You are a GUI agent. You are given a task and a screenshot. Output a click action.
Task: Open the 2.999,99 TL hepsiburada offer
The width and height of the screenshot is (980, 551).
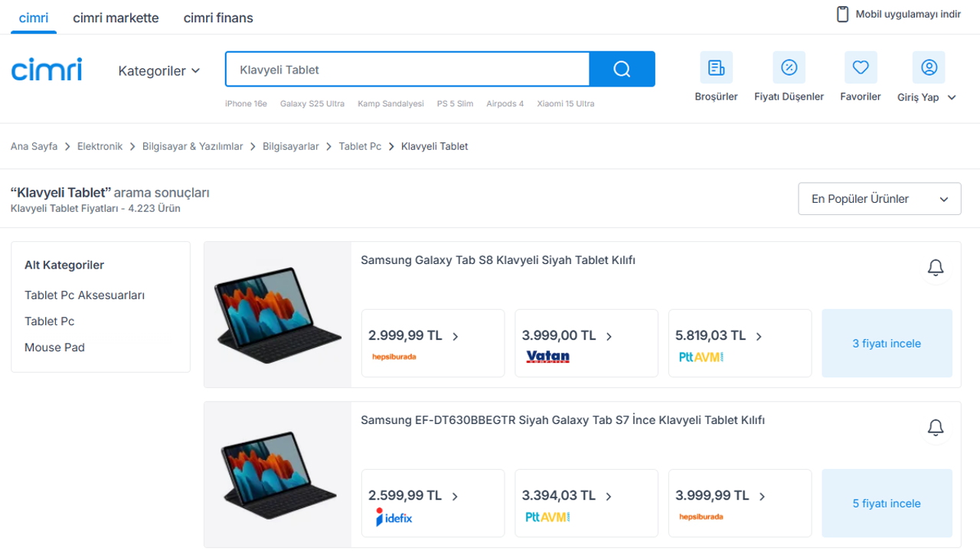click(x=433, y=343)
